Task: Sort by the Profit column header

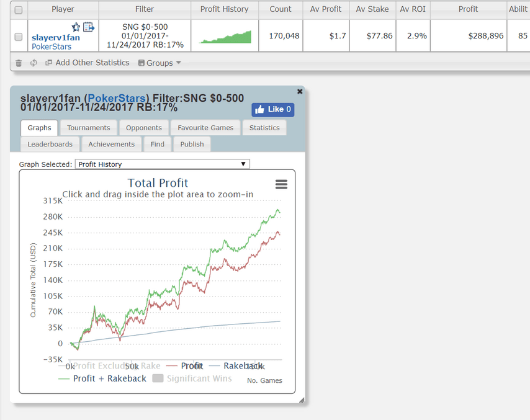Action: point(468,9)
